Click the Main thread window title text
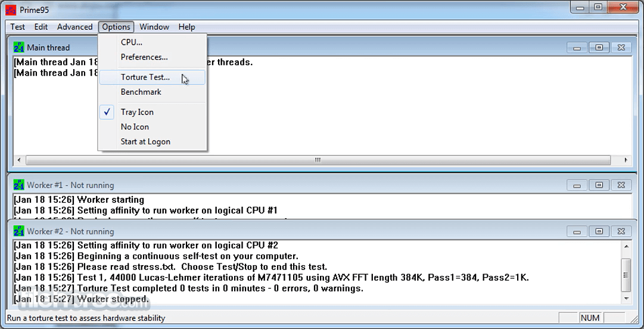 click(x=48, y=48)
